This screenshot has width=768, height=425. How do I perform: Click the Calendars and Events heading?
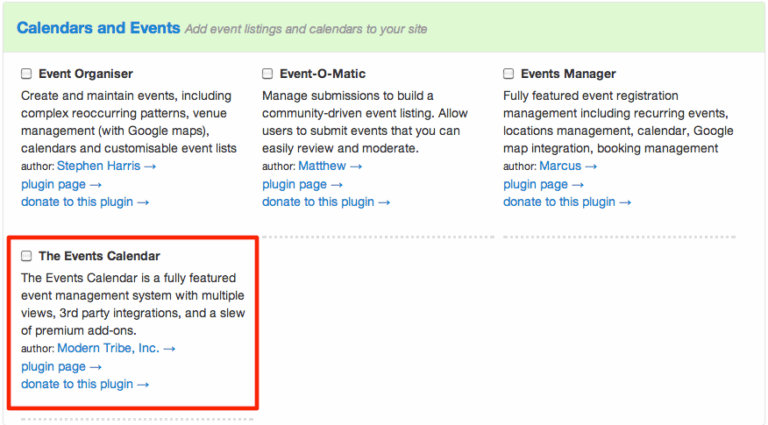tap(98, 28)
